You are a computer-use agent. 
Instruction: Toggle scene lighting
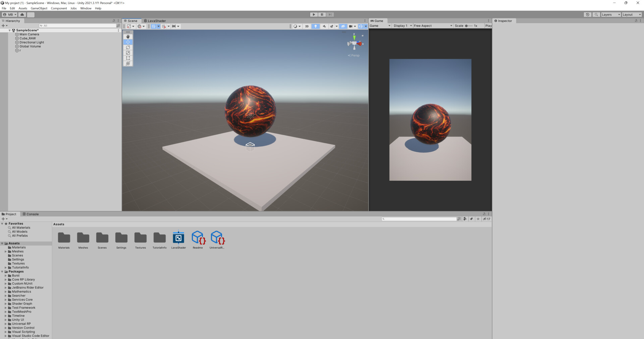(315, 26)
